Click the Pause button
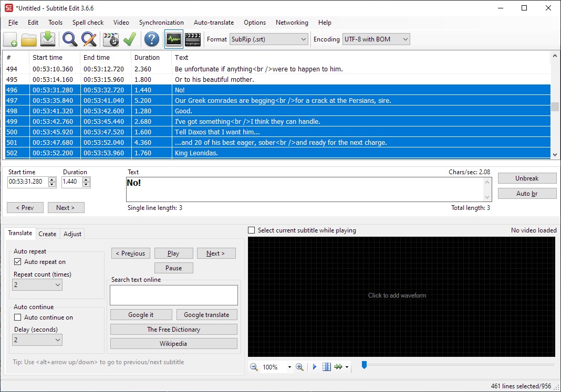Viewport: 561px width, 392px height. pyautogui.click(x=174, y=268)
